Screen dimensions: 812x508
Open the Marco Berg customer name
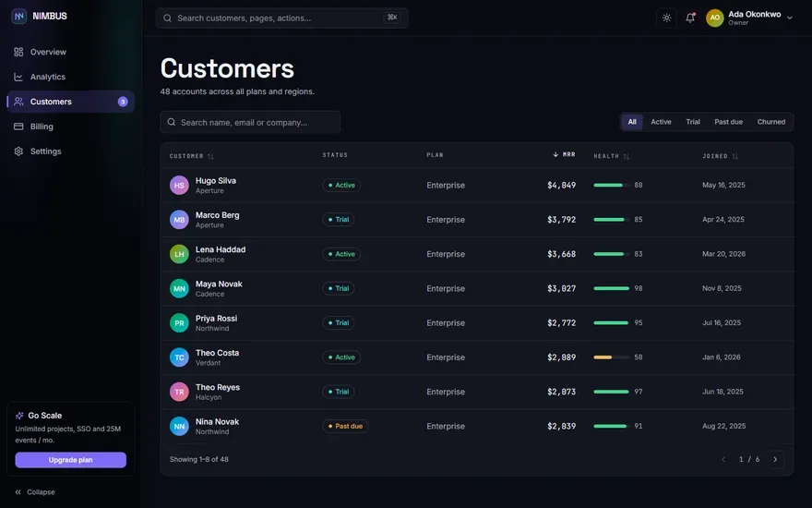pyautogui.click(x=217, y=214)
